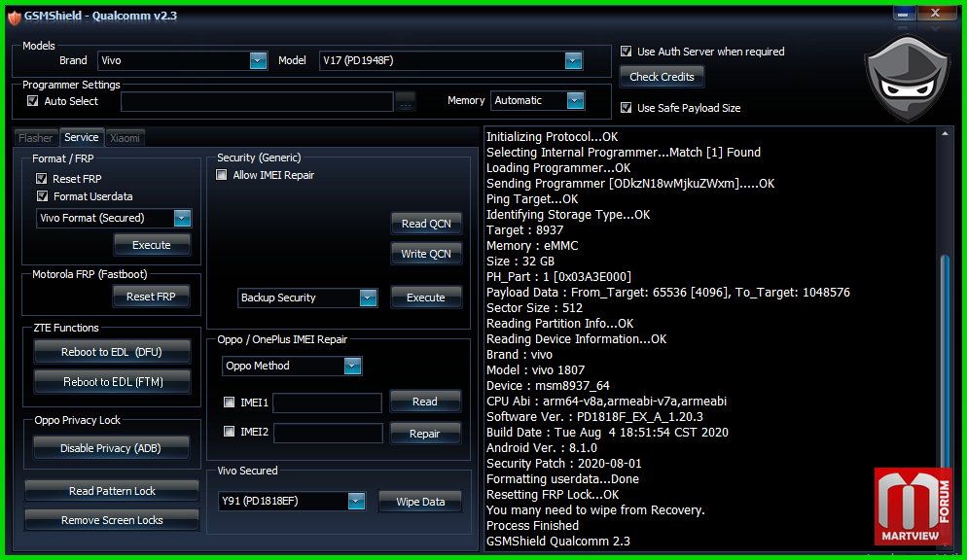The height and width of the screenshot is (560, 967).
Task: Click log line 'Model : vivo 1807'
Action: click(535, 370)
